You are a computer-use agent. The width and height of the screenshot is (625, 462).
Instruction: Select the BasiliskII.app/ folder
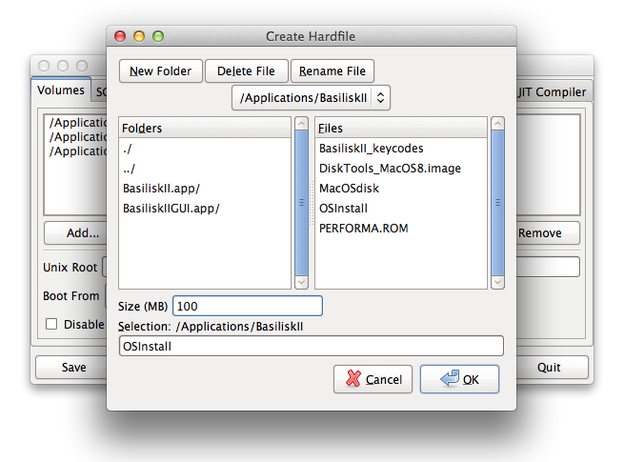204,188
